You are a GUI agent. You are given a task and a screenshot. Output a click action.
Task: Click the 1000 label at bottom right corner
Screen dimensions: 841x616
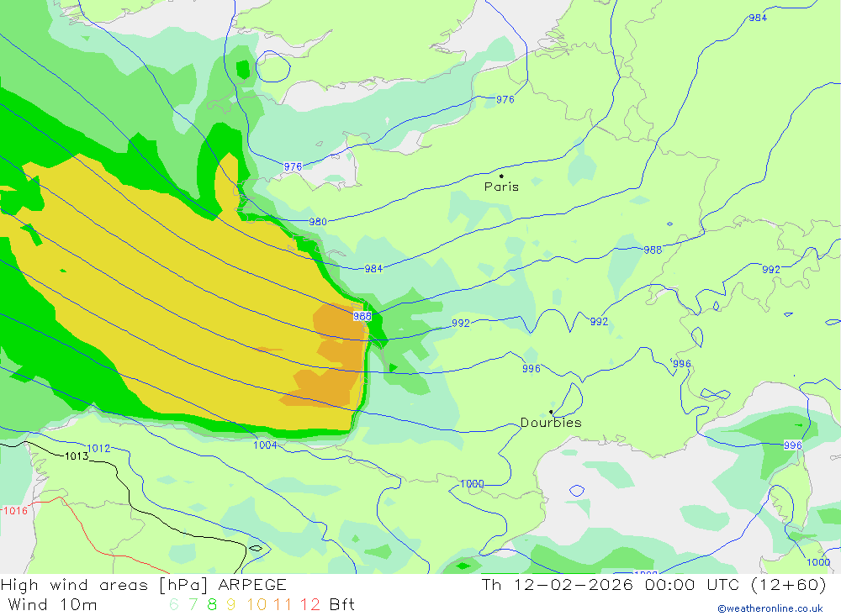coord(818,562)
